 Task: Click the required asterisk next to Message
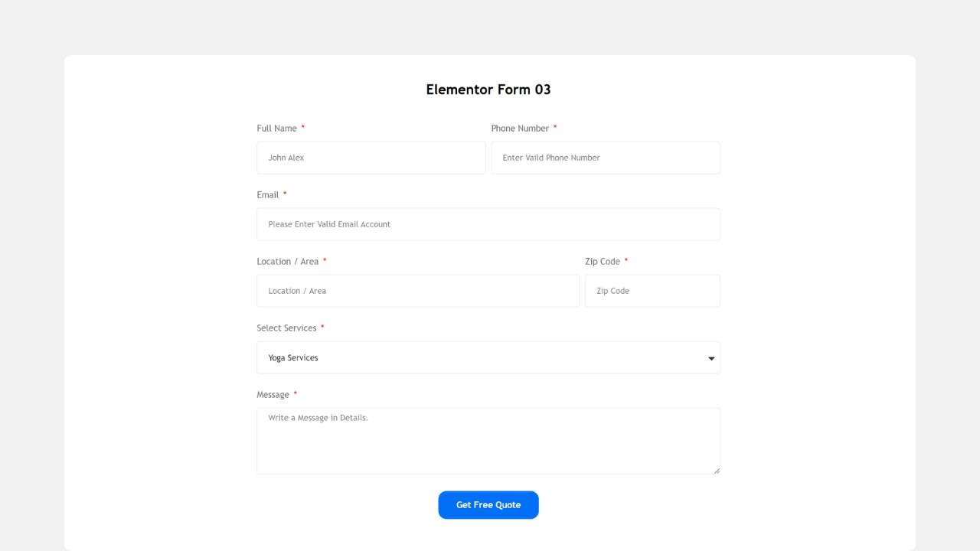point(296,394)
